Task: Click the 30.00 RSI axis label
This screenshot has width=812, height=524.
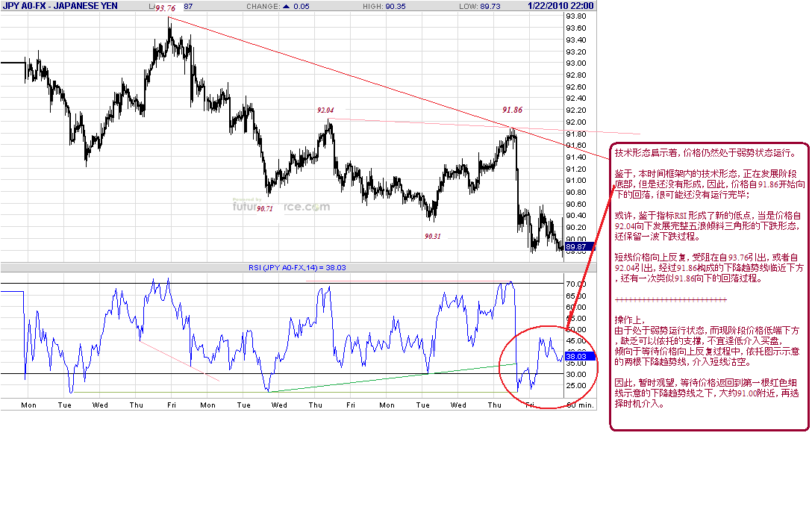Action: click(x=576, y=374)
